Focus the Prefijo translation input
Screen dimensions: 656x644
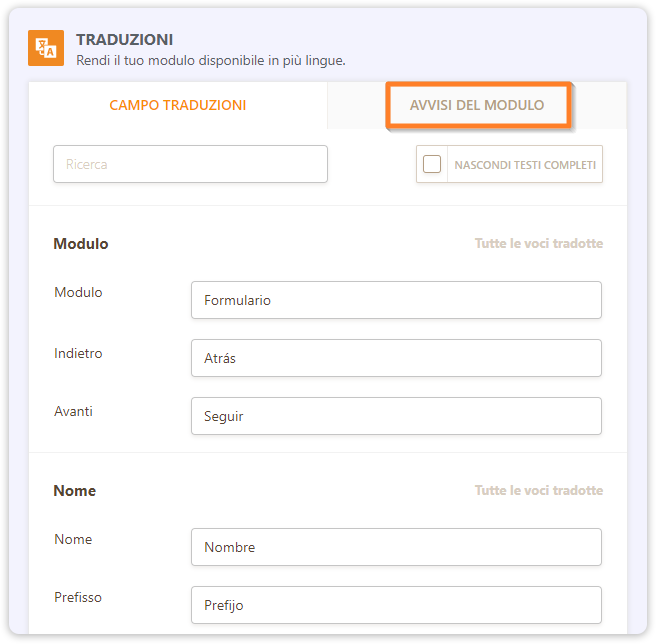click(x=396, y=605)
